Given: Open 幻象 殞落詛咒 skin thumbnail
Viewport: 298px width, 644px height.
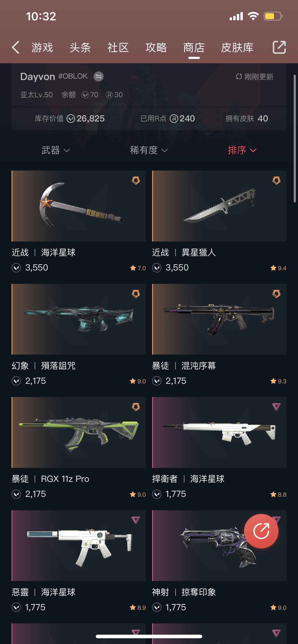Looking at the screenshot, I should point(79,319).
